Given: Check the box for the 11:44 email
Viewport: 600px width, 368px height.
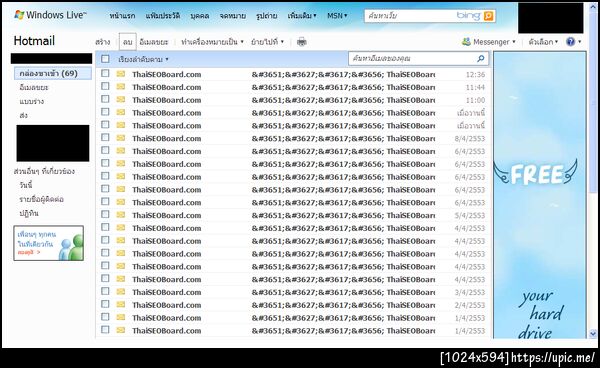Looking at the screenshot, I should [105, 86].
